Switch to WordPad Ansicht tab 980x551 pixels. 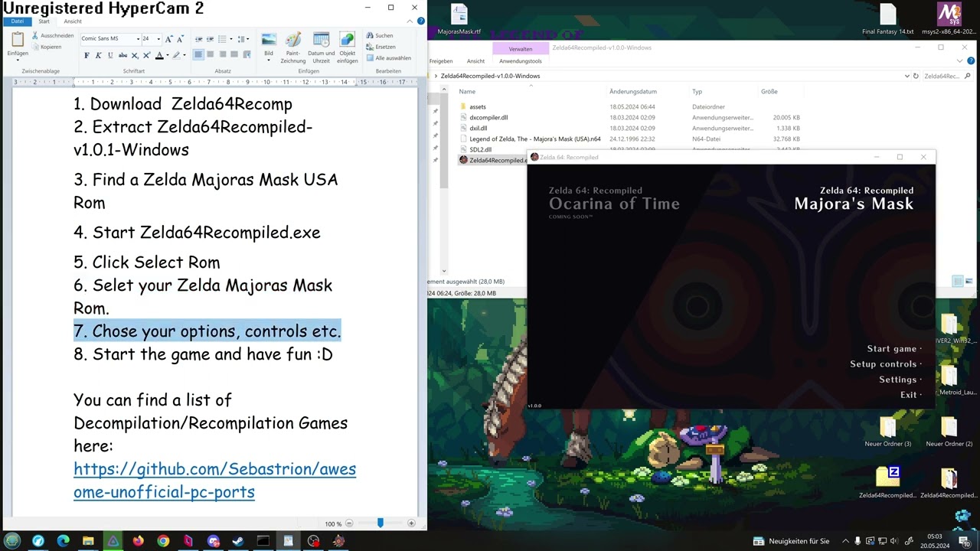73,21
